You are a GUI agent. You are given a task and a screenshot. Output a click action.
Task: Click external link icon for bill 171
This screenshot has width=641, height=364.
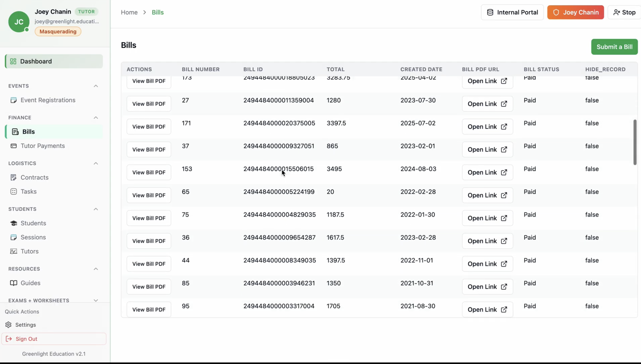504,126
